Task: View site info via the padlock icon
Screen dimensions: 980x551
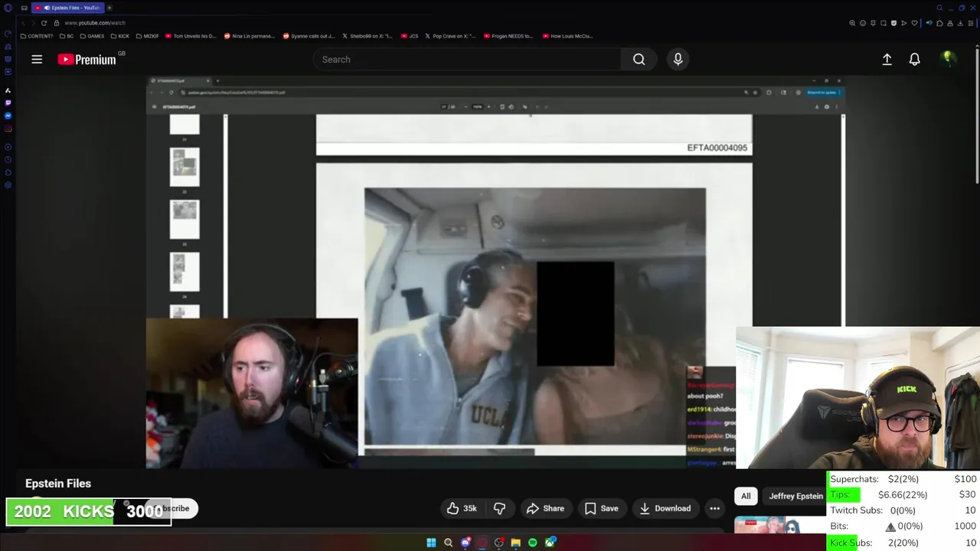Action: click(x=56, y=23)
